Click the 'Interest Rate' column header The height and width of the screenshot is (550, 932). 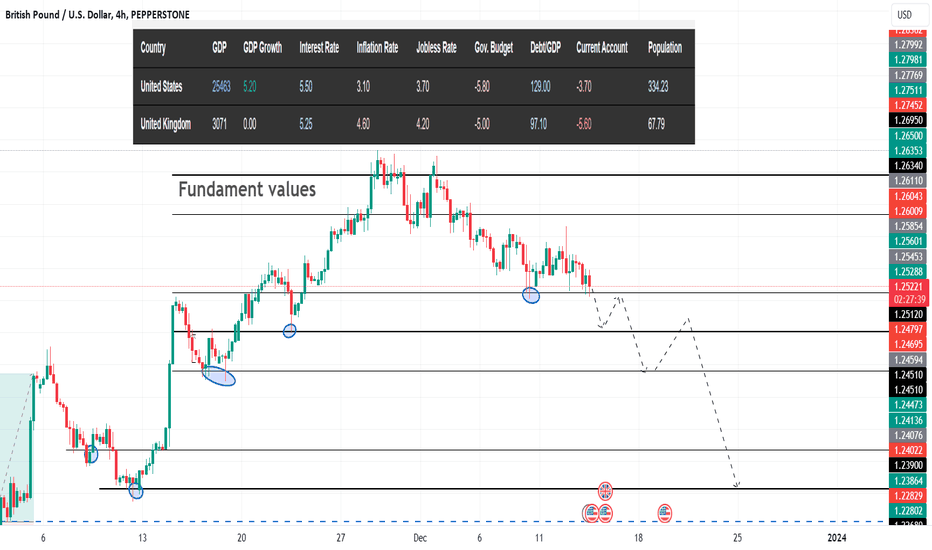319,48
